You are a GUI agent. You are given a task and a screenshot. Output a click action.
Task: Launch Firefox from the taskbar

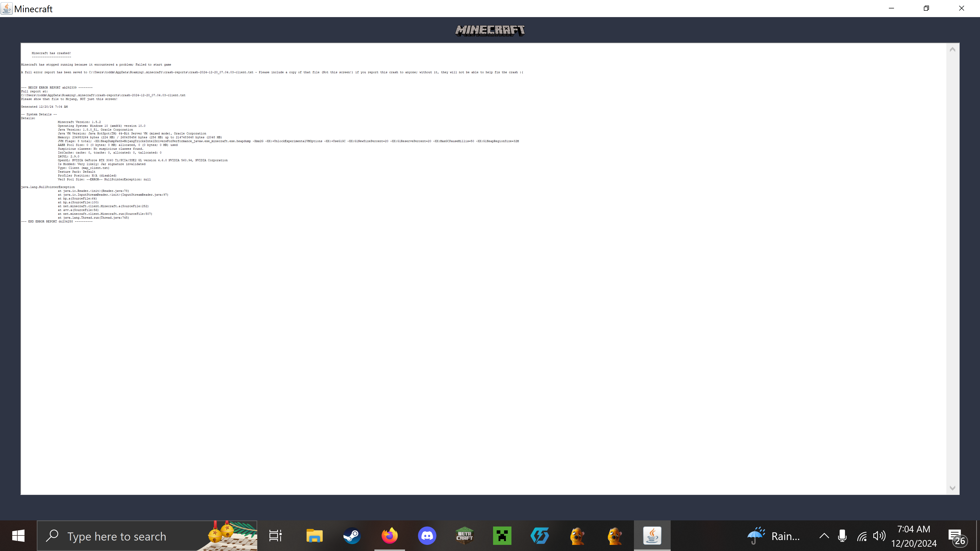(x=389, y=535)
